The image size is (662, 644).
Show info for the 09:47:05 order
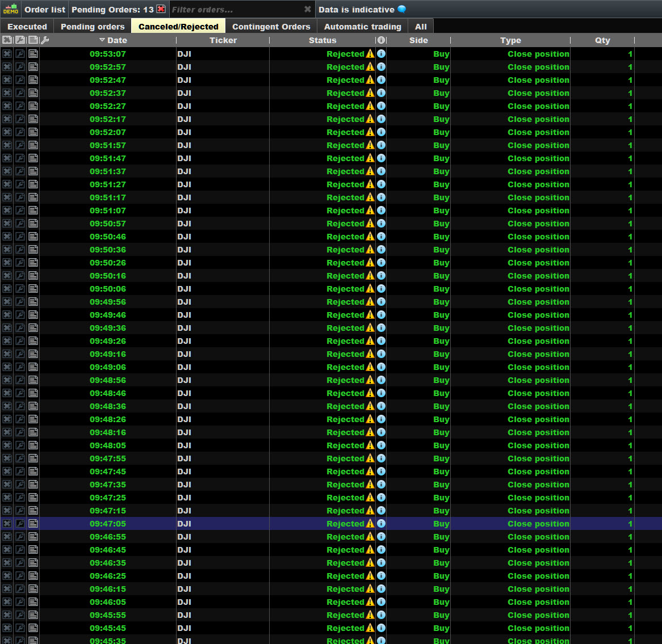[381, 523]
